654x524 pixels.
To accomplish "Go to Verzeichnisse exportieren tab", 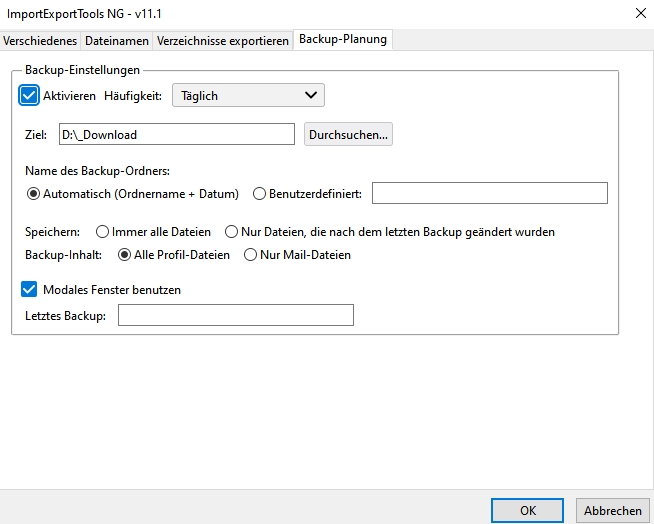I will (222, 41).
